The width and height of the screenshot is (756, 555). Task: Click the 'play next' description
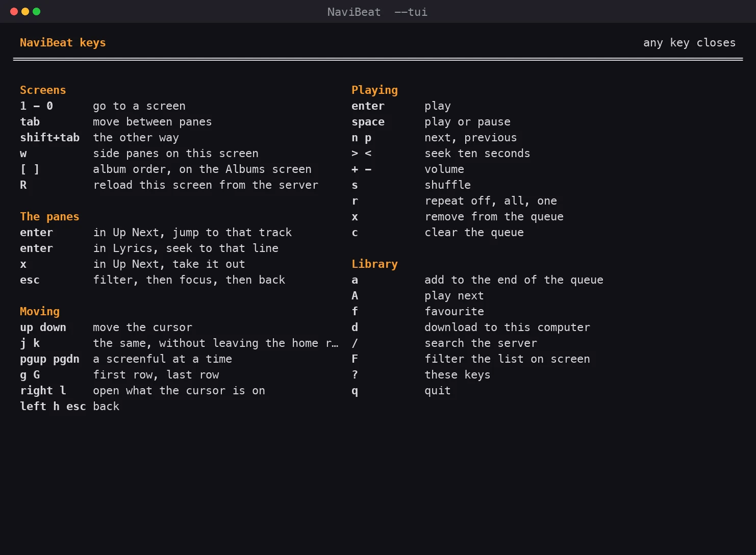[454, 296]
